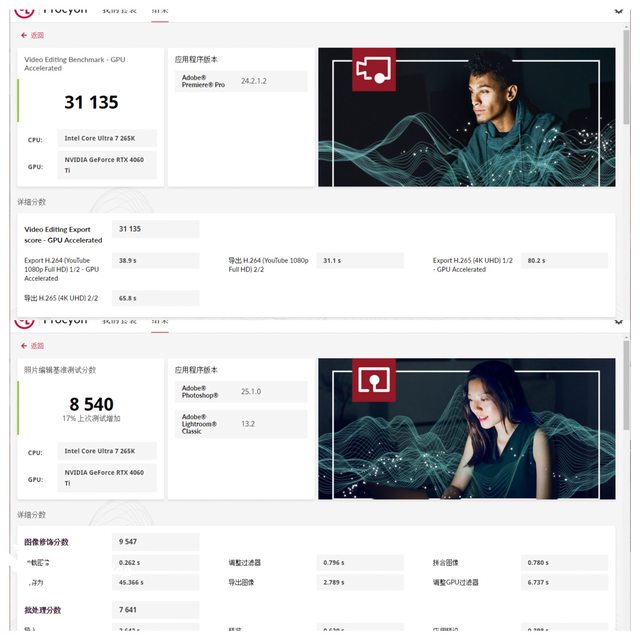Open settings gear in the photo benchmark window

click(618, 322)
